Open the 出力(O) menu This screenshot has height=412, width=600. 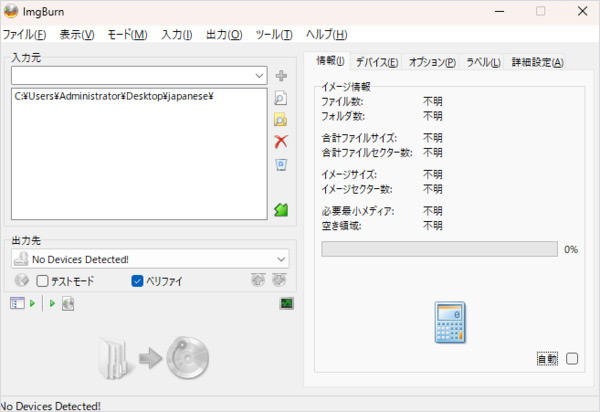(224, 35)
